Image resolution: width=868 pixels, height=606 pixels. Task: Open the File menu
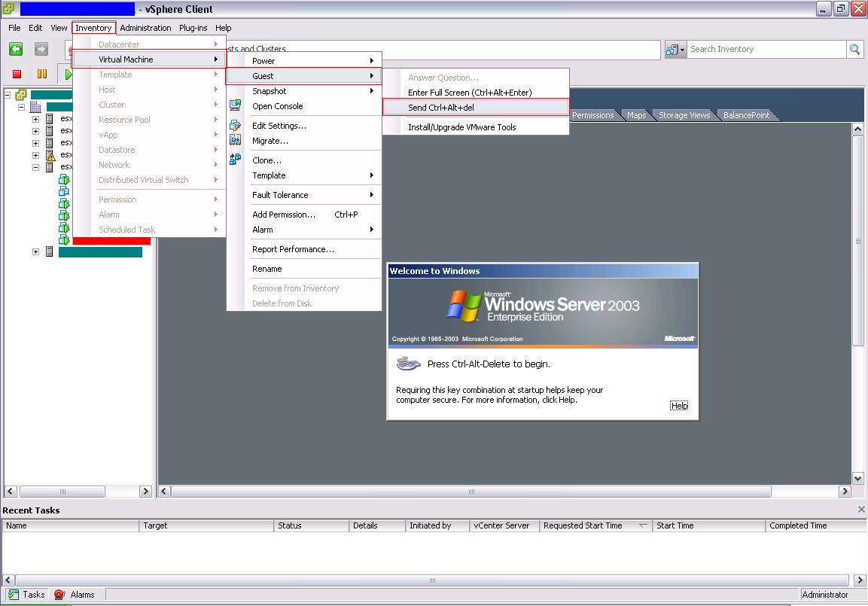click(x=14, y=28)
